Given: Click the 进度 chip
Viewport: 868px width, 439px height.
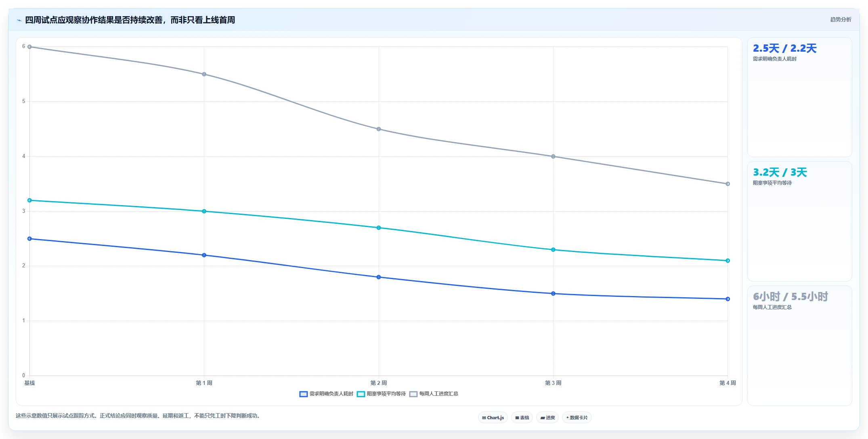Looking at the screenshot, I should [x=547, y=418].
